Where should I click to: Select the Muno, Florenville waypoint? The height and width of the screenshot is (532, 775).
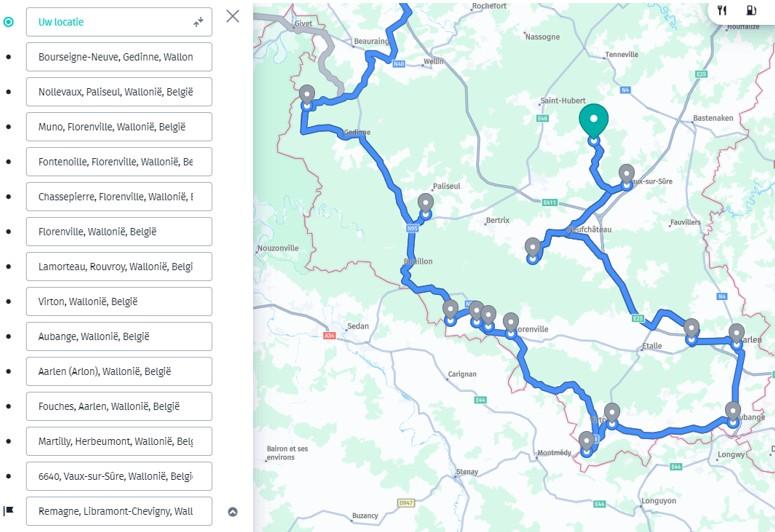point(119,127)
